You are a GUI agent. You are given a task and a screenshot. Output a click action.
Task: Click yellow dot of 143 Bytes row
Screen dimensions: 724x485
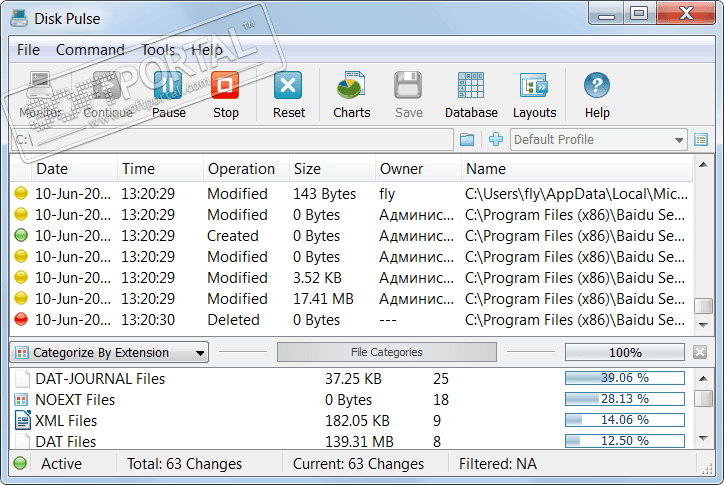(x=21, y=193)
